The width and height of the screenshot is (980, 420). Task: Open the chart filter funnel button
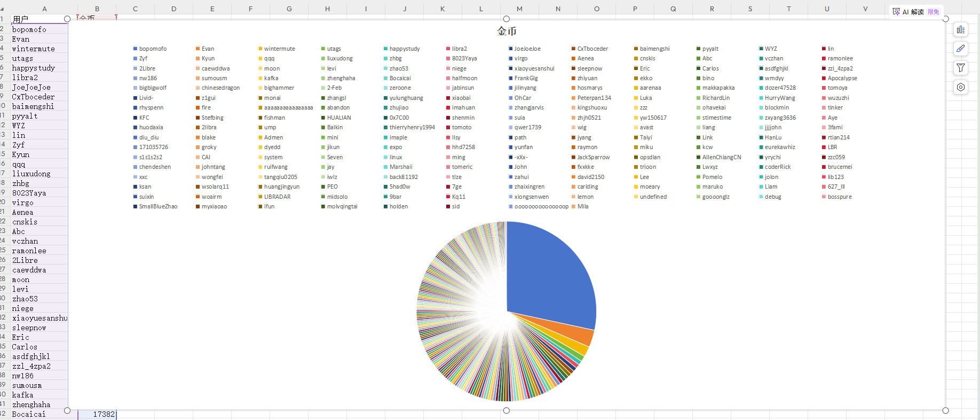(x=960, y=68)
